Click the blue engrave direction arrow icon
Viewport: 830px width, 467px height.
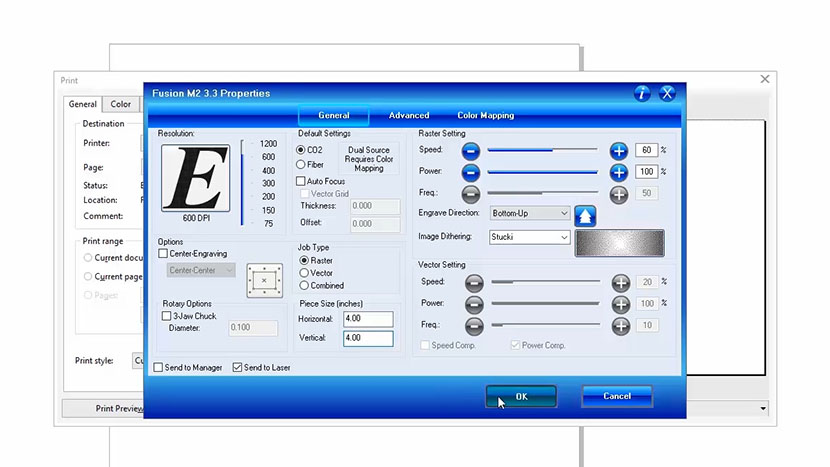pyautogui.click(x=585, y=214)
